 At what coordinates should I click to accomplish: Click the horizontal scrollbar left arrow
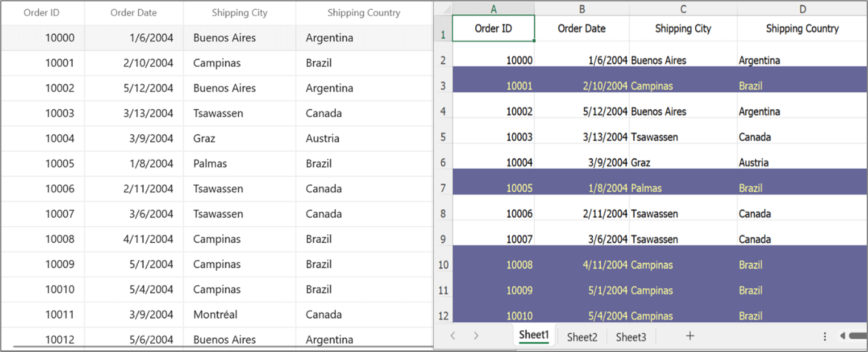click(x=844, y=336)
